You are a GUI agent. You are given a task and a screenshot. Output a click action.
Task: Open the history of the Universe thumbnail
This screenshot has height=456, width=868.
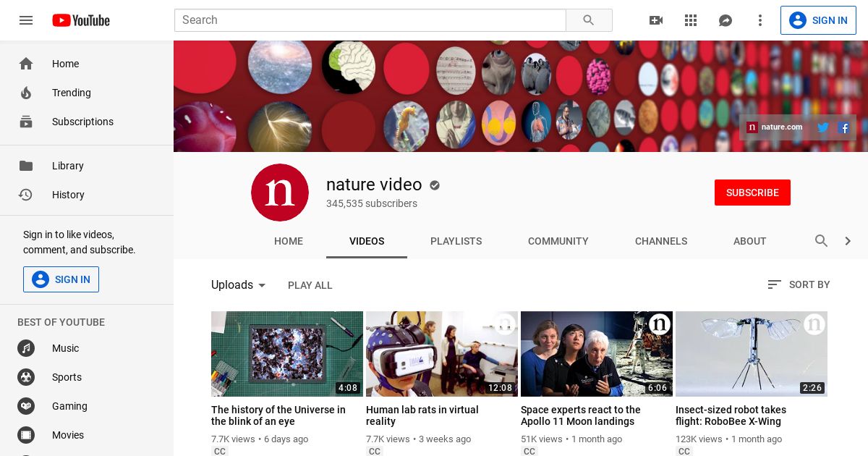[287, 354]
